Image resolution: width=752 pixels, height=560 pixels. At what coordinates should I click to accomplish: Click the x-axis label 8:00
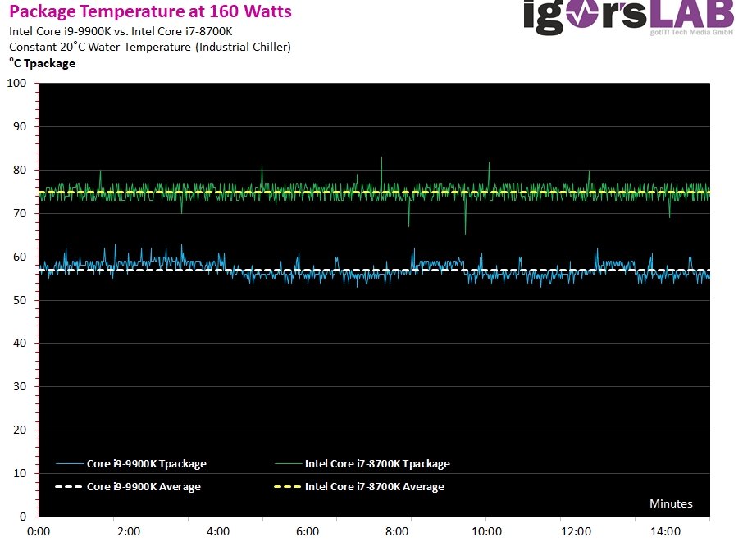click(x=397, y=531)
